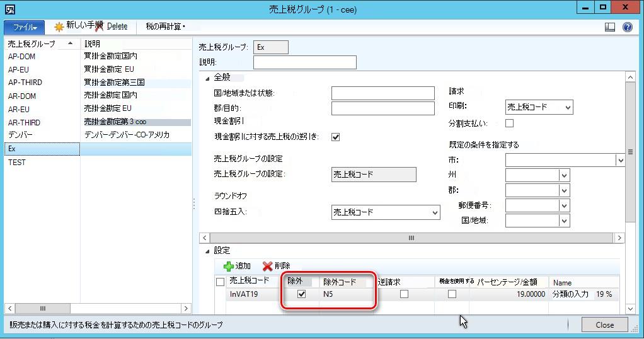Open 税の再計算 menu
This screenshot has height=339, width=644.
click(165, 26)
